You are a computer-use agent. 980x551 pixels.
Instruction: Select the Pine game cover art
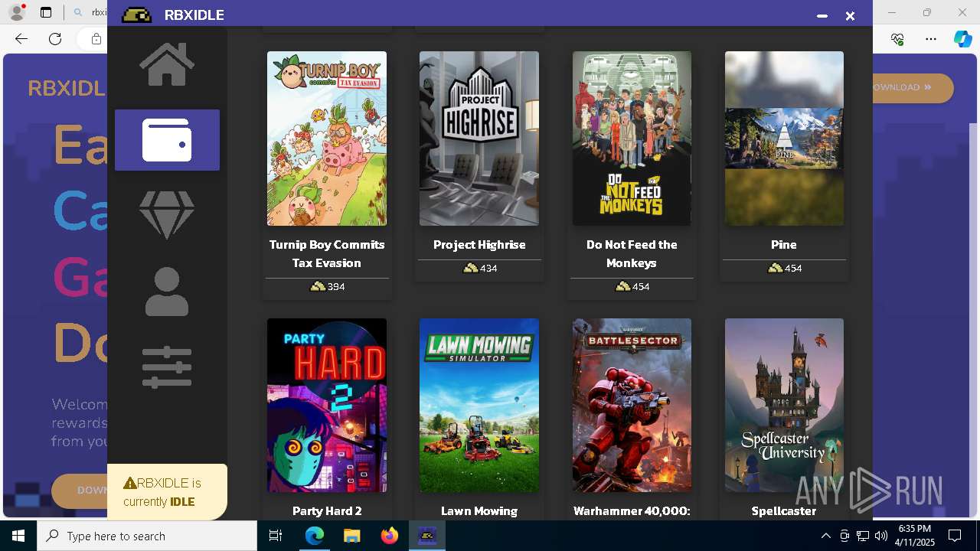784,139
